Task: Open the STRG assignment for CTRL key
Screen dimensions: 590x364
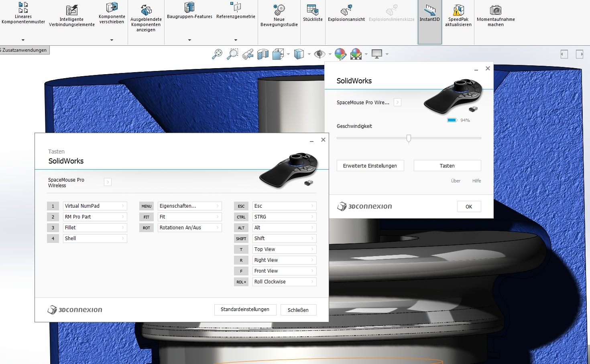Action: tap(285, 217)
